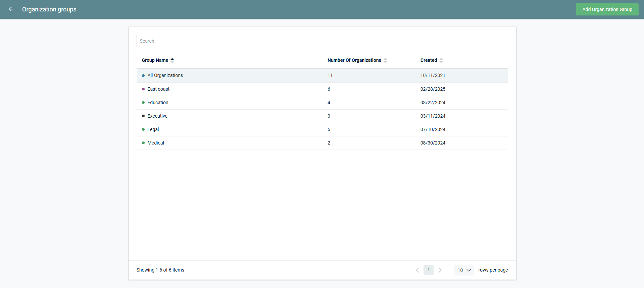Click the blue dot beside All Organizations
Screen dimensions: 644x288
[x=143, y=76]
